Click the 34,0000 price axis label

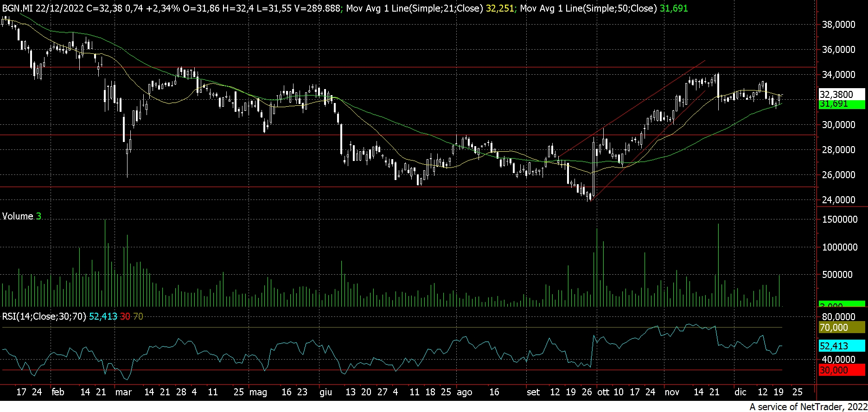click(838, 75)
